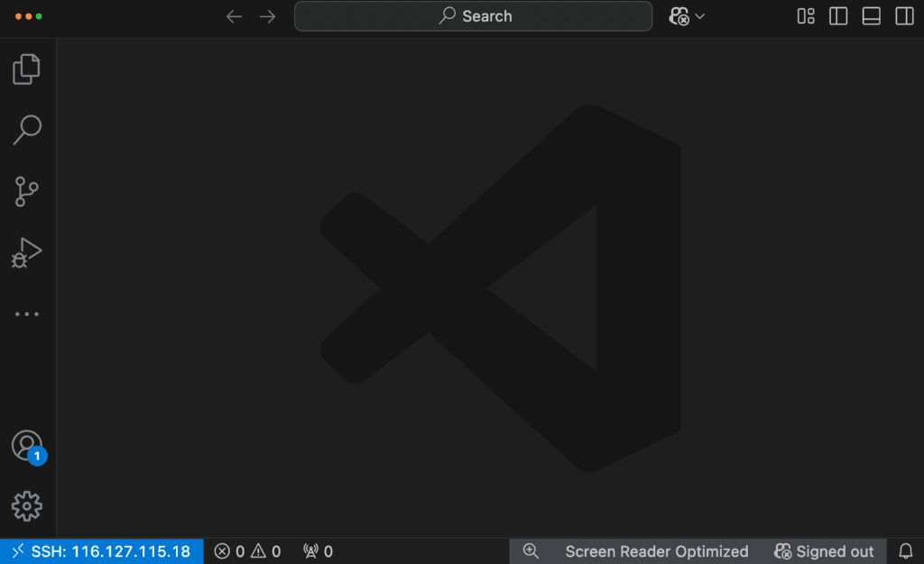Screen dimensions: 924x564
Task: Toggle the primary side bar
Action: point(838,16)
